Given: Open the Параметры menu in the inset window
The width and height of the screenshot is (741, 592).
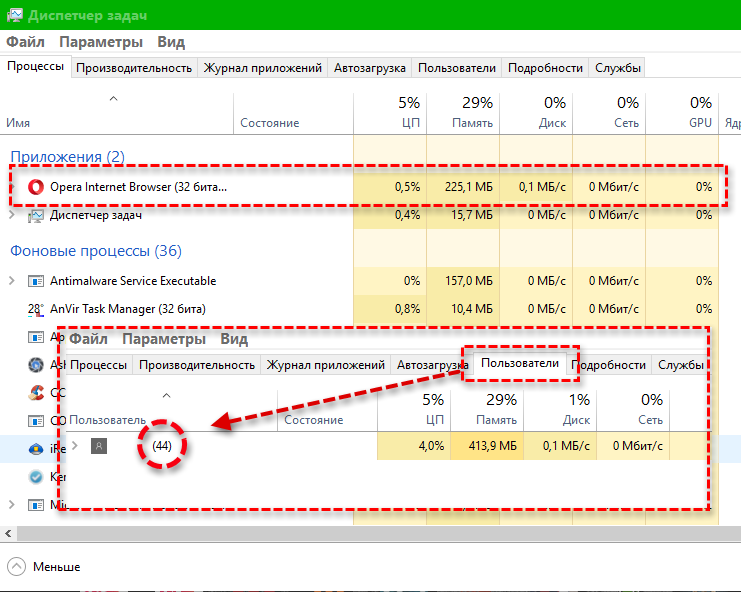Looking at the screenshot, I should tap(164, 339).
